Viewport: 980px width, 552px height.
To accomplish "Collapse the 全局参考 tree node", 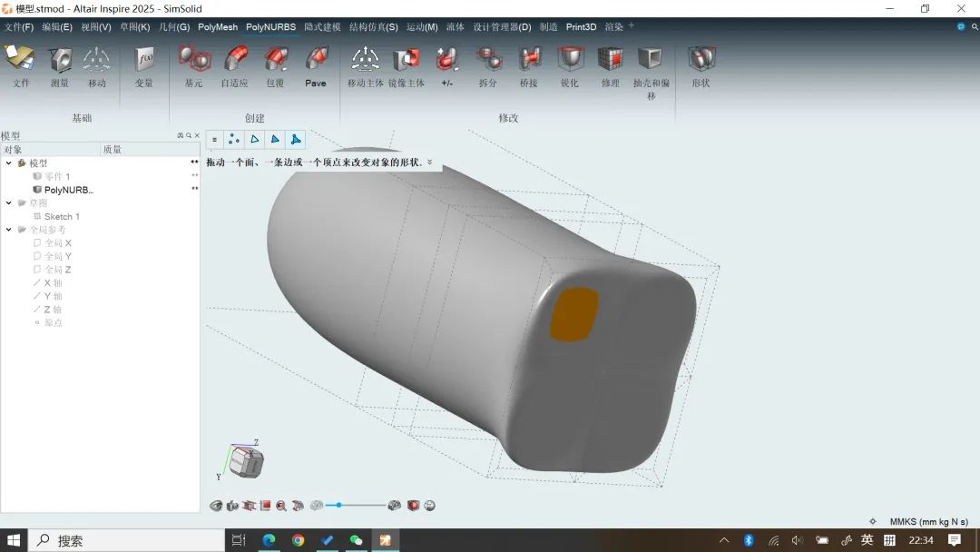I will (x=9, y=230).
